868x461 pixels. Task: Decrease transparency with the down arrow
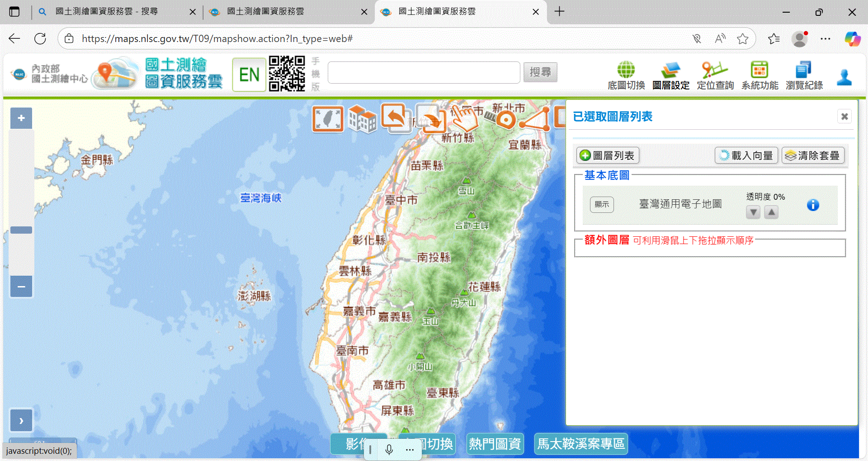[753, 212]
